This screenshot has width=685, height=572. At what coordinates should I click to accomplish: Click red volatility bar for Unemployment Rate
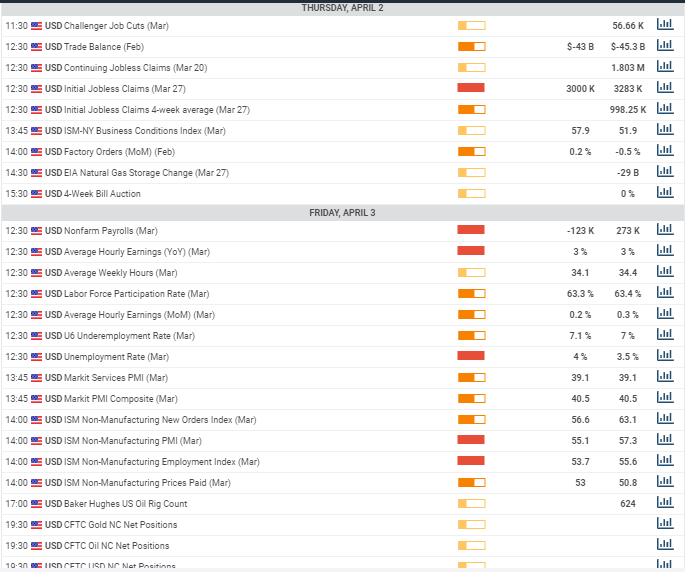(471, 356)
